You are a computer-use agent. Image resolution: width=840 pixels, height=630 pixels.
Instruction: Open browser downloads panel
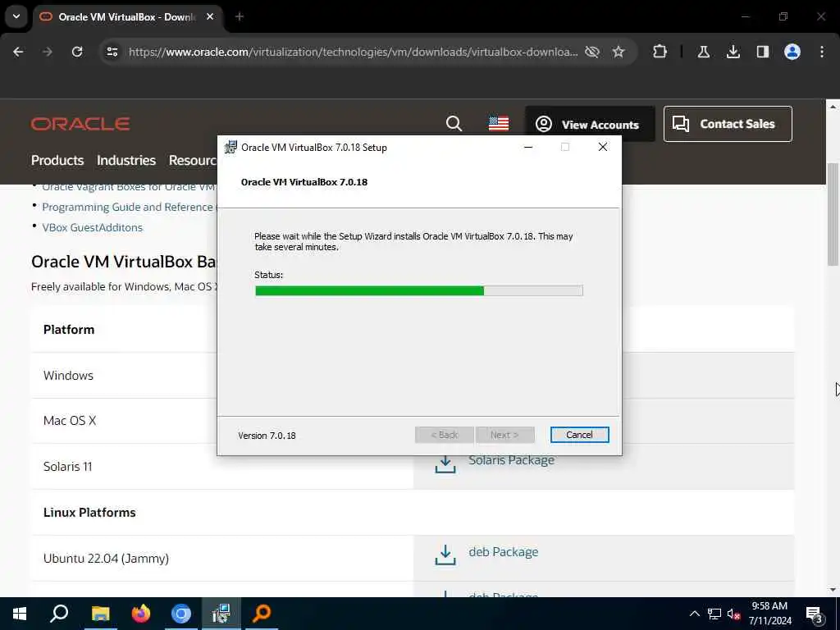(x=733, y=52)
